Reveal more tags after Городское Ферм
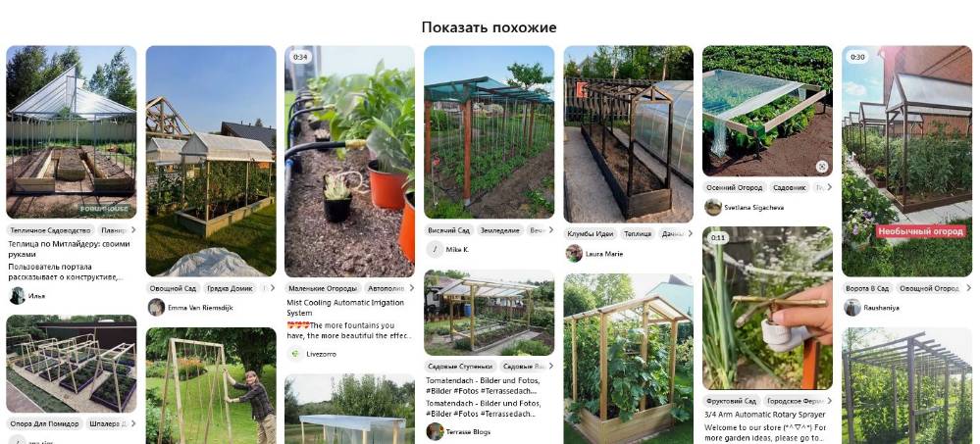 829,400
